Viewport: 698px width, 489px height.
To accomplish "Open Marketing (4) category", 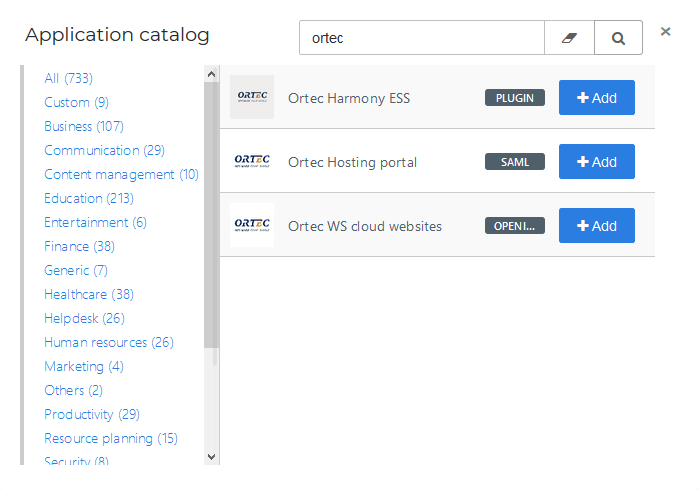I will [84, 367].
